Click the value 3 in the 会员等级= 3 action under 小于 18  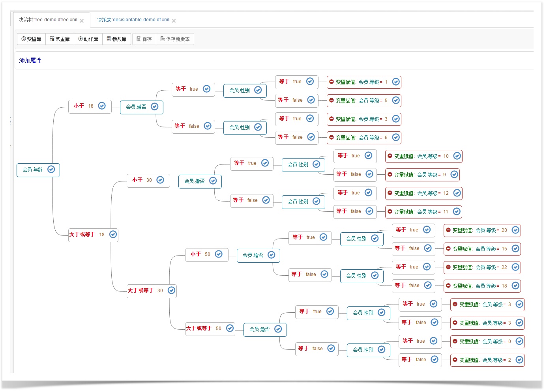tap(386, 119)
